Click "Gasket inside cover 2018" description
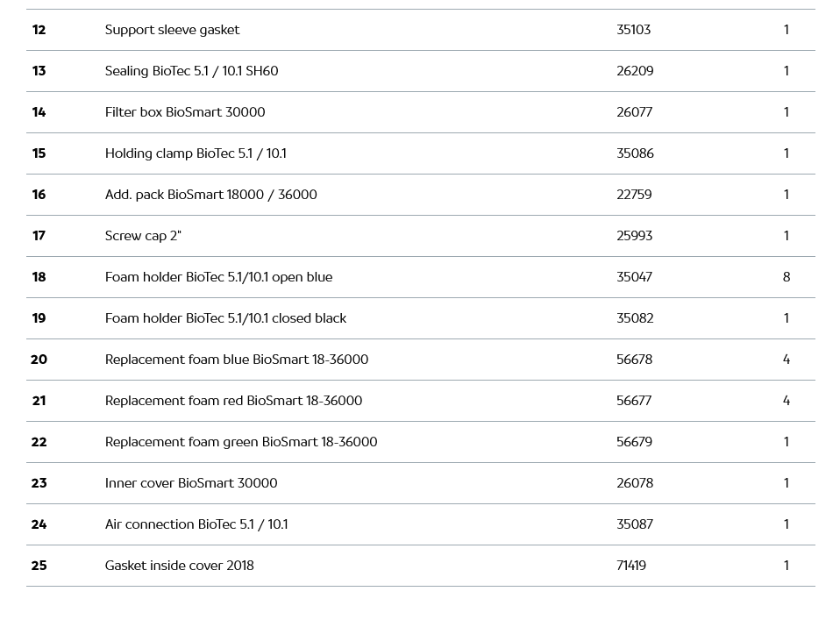The height and width of the screenshot is (627, 840). point(179,566)
